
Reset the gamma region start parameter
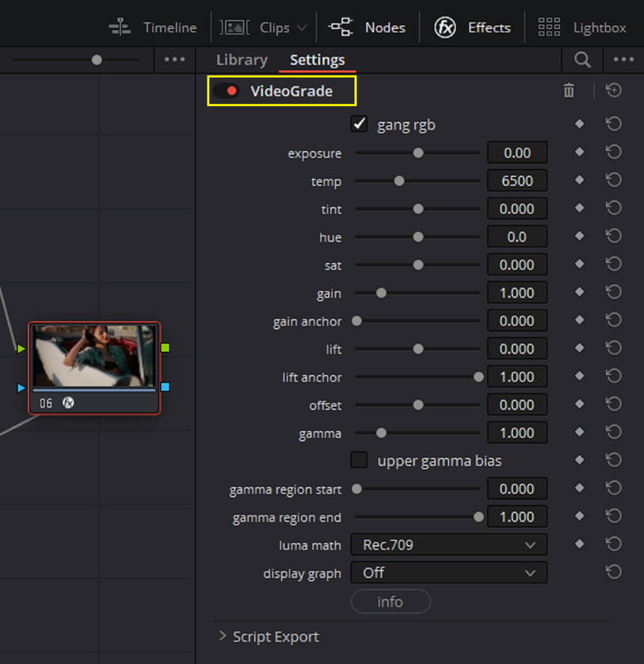613,488
